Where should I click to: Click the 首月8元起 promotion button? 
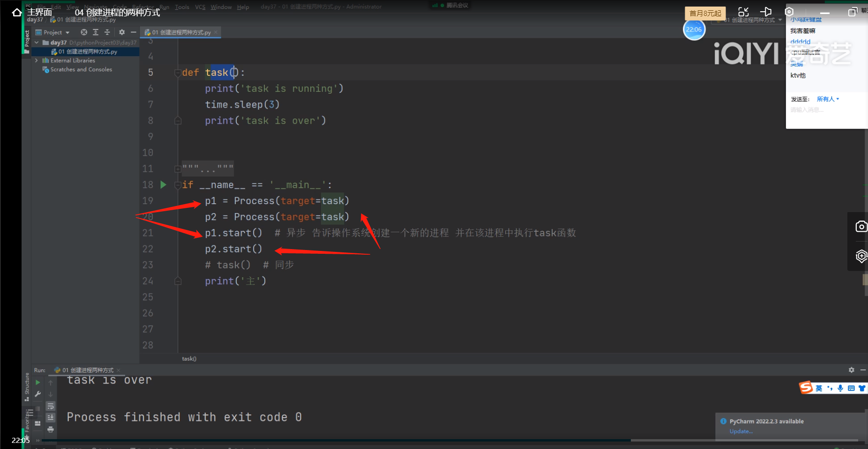705,13
